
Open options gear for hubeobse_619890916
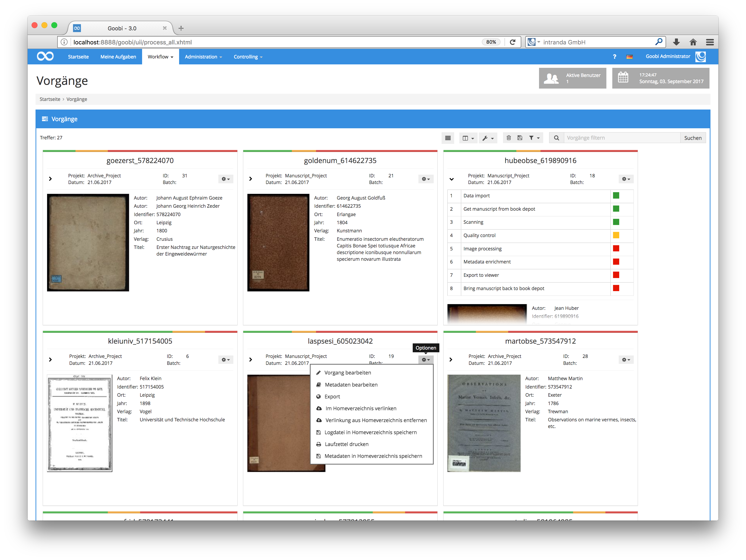626,179
